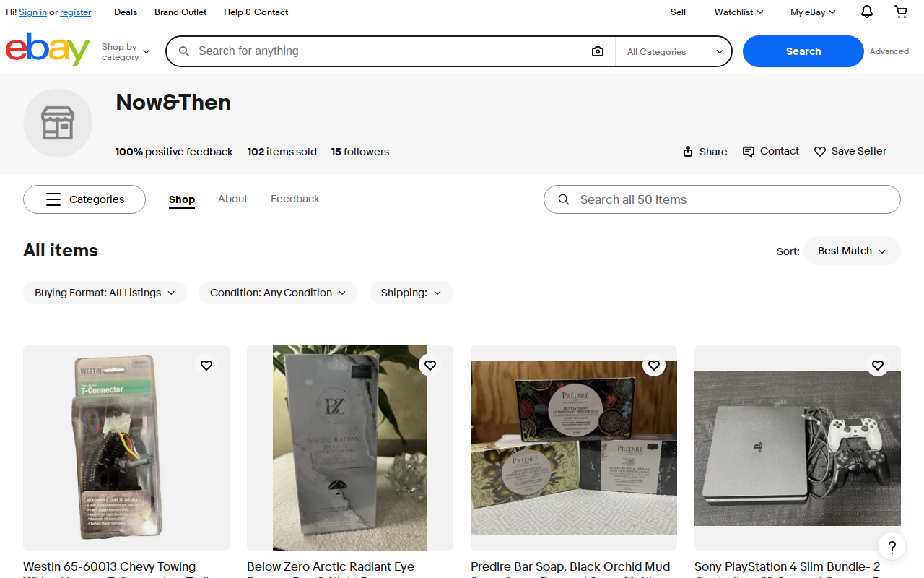Viewport: 924px width, 578px height.
Task: Open Sony PlayStation 4 Slim product image
Action: coord(798,448)
